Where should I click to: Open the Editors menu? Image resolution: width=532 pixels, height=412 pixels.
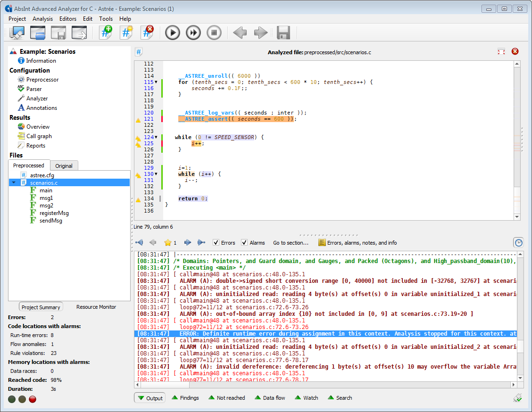click(68, 19)
